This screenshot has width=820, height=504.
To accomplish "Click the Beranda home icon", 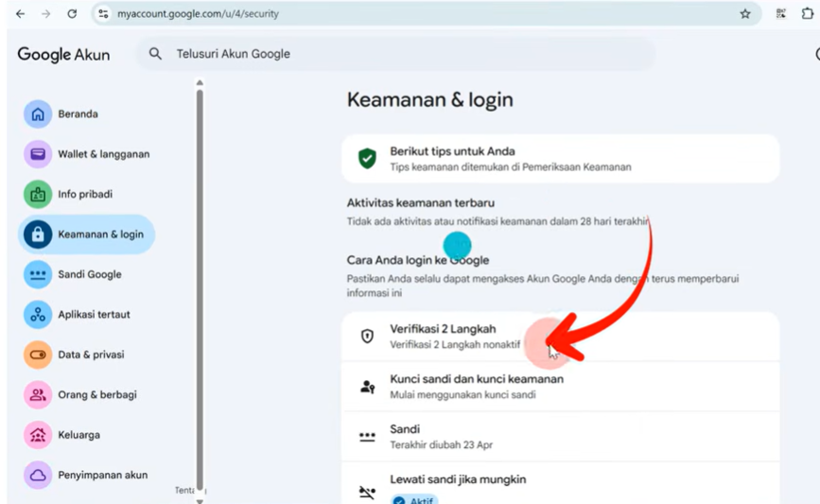I will (x=38, y=114).
